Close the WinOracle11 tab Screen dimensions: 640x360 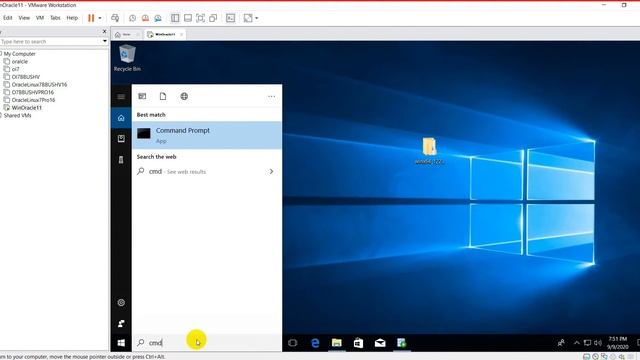click(181, 35)
